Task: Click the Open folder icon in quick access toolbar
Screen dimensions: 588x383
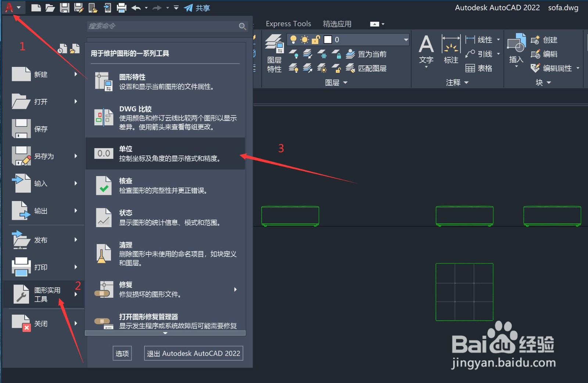Action: tap(50, 8)
